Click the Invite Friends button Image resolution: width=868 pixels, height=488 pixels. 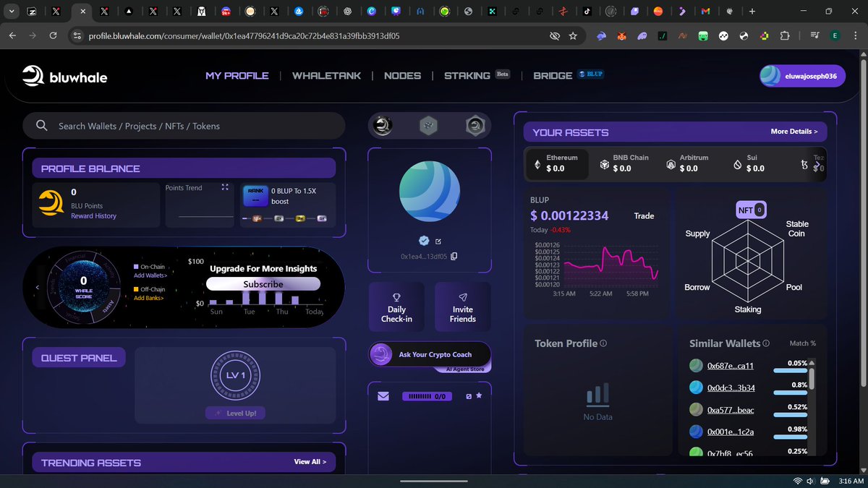[x=463, y=307]
